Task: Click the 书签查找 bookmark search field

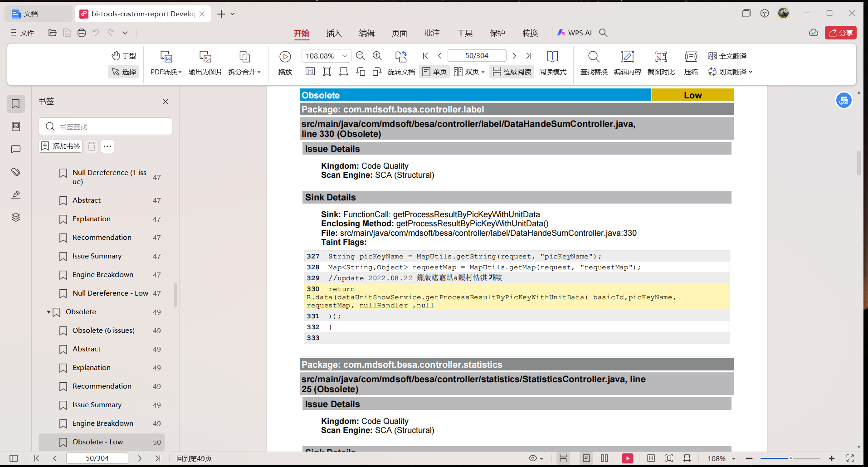Action: click(105, 126)
